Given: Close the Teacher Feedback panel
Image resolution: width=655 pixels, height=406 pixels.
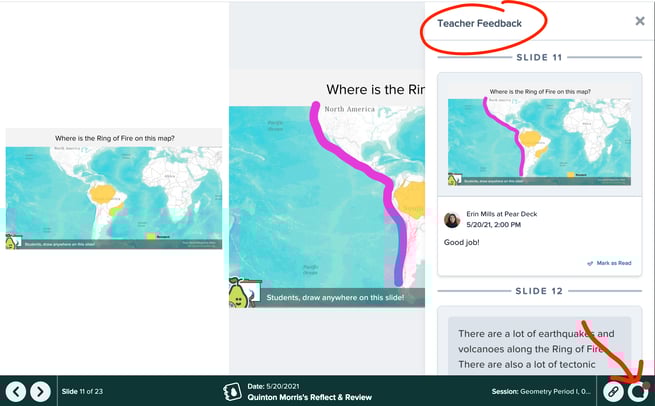Looking at the screenshot, I should click(x=640, y=21).
